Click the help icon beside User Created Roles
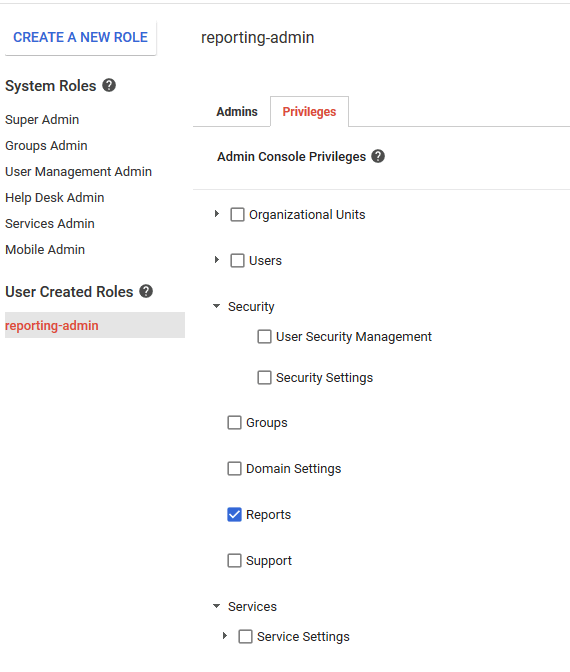Viewport: 570px width, 672px height. click(146, 291)
